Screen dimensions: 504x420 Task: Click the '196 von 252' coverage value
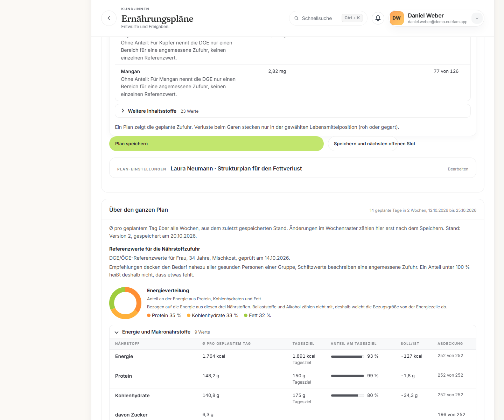click(x=451, y=415)
